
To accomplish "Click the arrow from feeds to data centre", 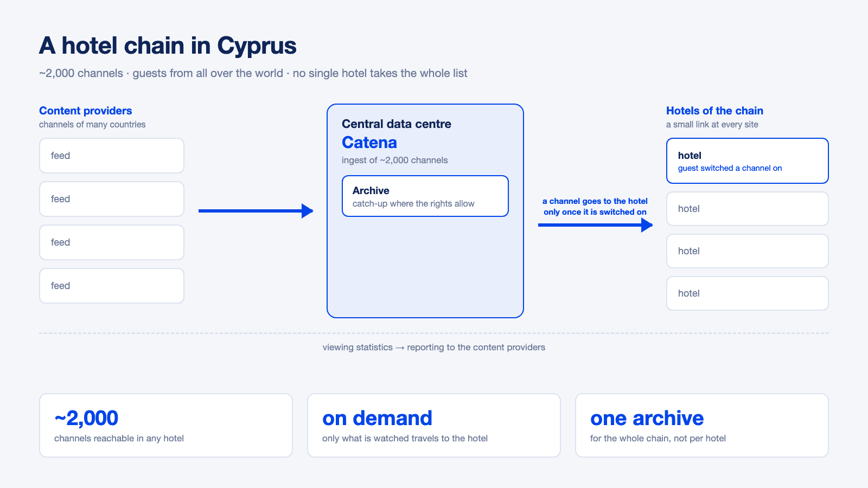I will click(256, 211).
